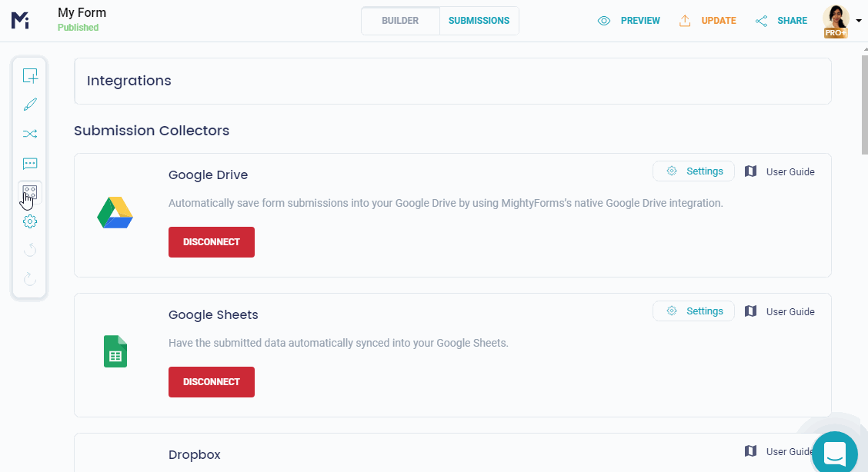Click the Google Drive logo
This screenshot has width=868, height=472.
[x=115, y=214]
